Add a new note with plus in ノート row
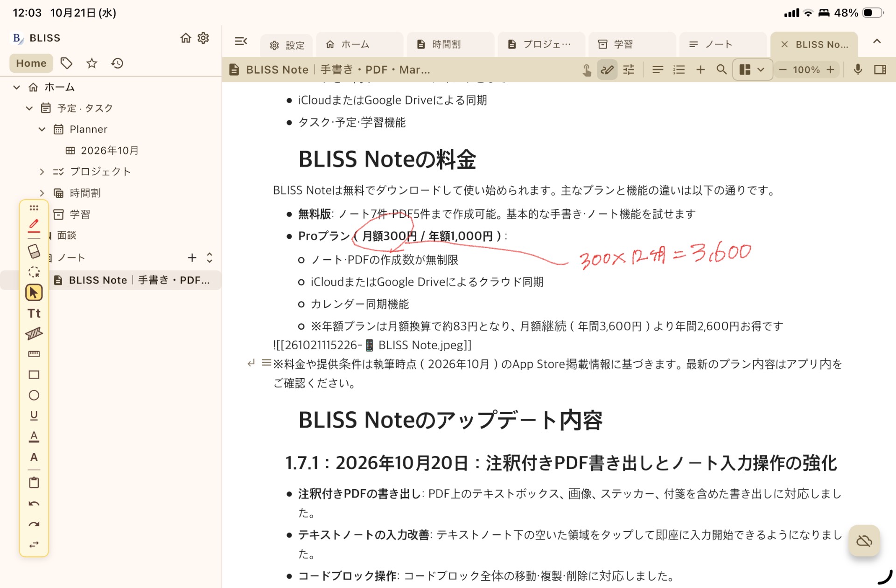Screen dimensions: 896x588 point(192,257)
